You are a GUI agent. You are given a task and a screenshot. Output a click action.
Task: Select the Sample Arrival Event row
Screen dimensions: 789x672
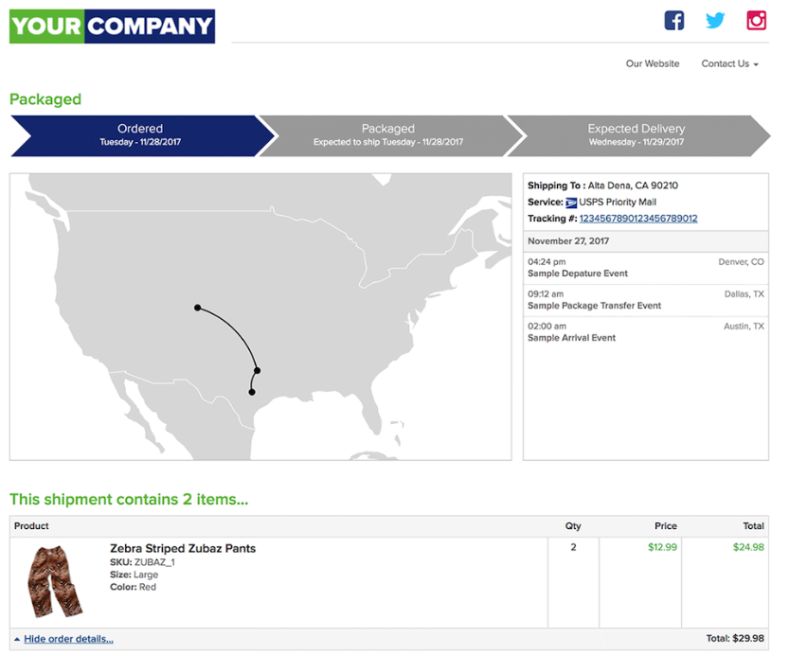(645, 332)
